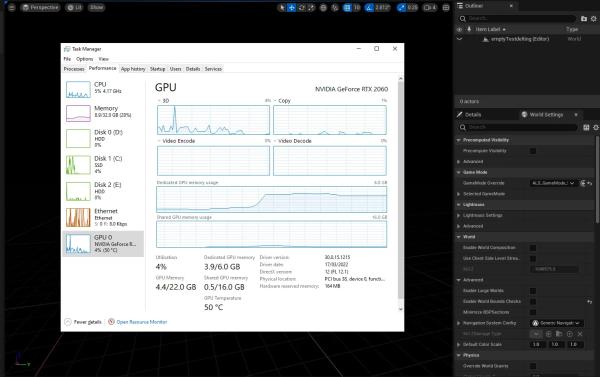The width and height of the screenshot is (600, 377).
Task: Expand Default Color Scale row
Action: coord(458,344)
